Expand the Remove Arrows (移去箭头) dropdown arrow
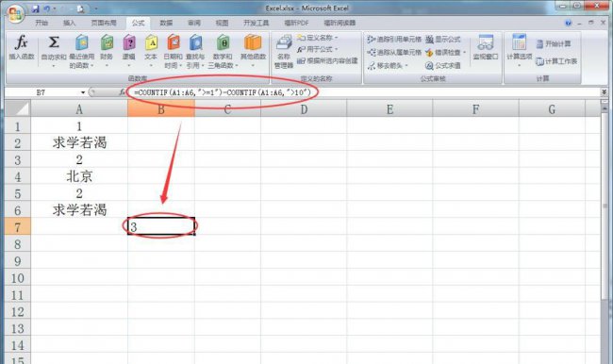 pyautogui.click(x=406, y=66)
